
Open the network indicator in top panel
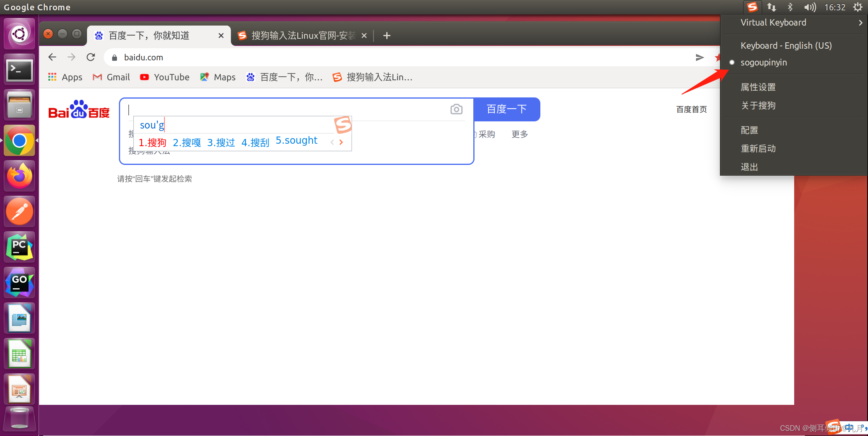point(771,7)
